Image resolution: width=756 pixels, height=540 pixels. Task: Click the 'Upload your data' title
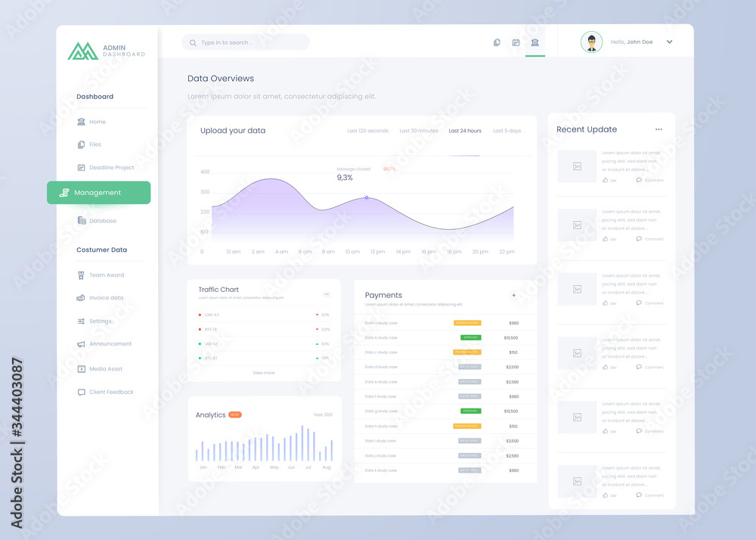233,131
